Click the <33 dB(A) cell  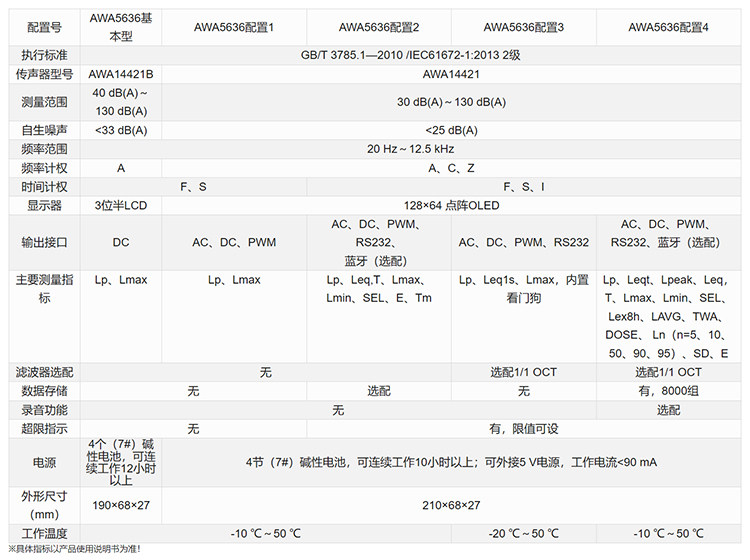[121, 130]
